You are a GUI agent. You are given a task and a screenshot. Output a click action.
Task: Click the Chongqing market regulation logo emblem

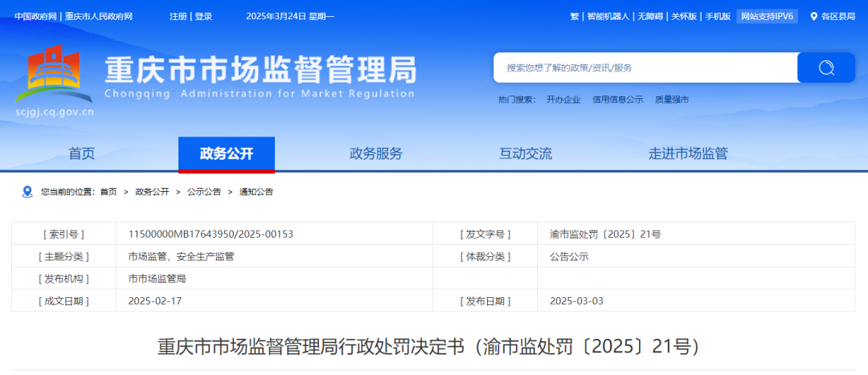[55, 75]
